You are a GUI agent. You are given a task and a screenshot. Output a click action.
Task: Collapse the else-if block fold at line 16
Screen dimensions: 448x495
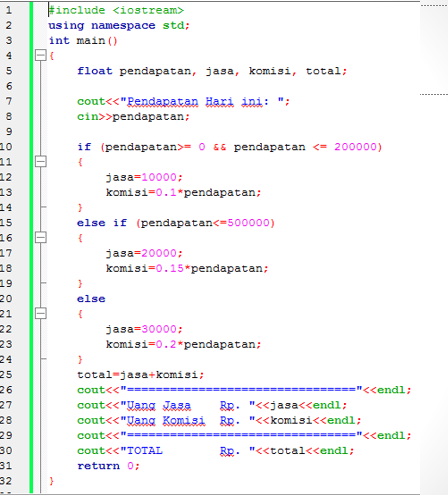pos(41,238)
